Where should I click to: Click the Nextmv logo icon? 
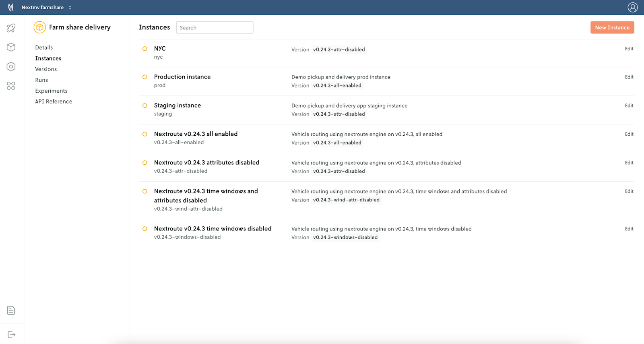(x=11, y=7)
